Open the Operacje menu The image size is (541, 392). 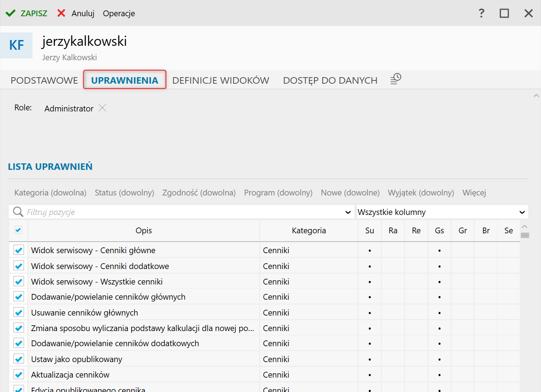[119, 13]
